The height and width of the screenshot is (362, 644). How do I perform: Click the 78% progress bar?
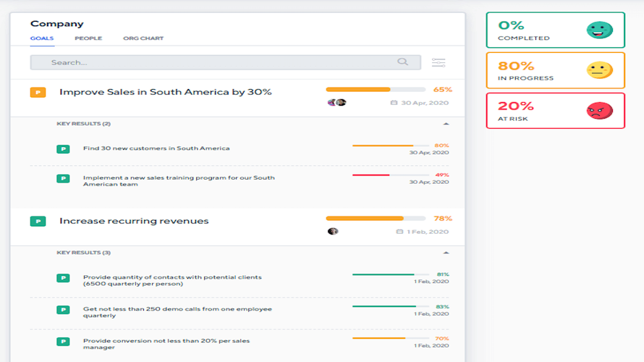376,218
